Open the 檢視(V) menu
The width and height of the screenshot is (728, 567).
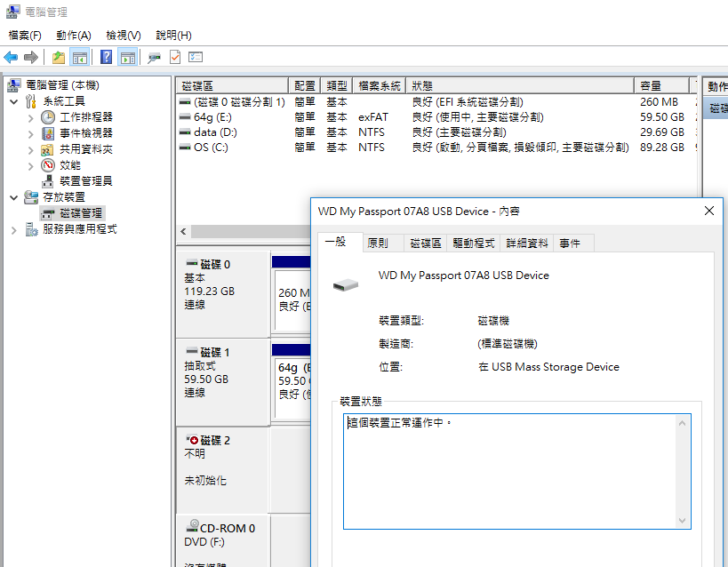coord(123,36)
